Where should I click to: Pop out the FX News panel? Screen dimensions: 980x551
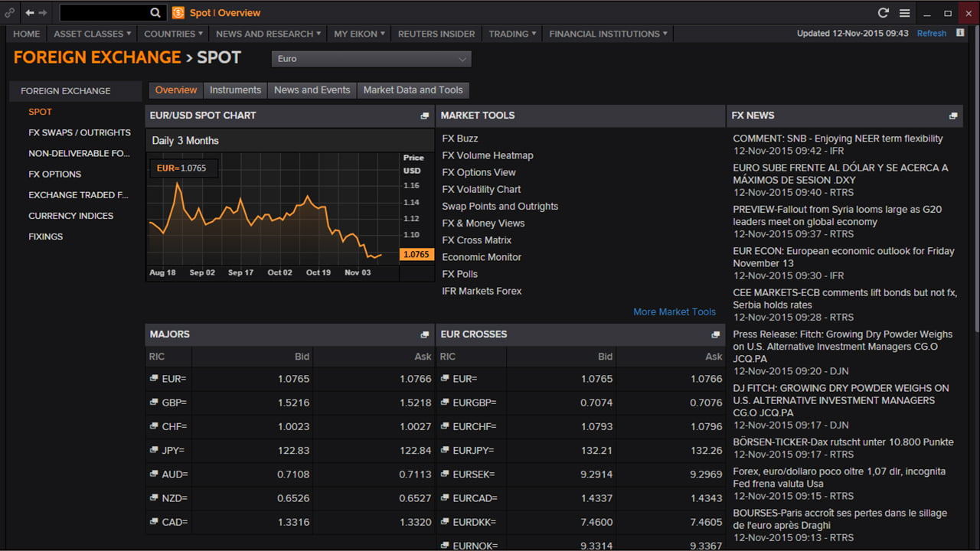point(953,116)
